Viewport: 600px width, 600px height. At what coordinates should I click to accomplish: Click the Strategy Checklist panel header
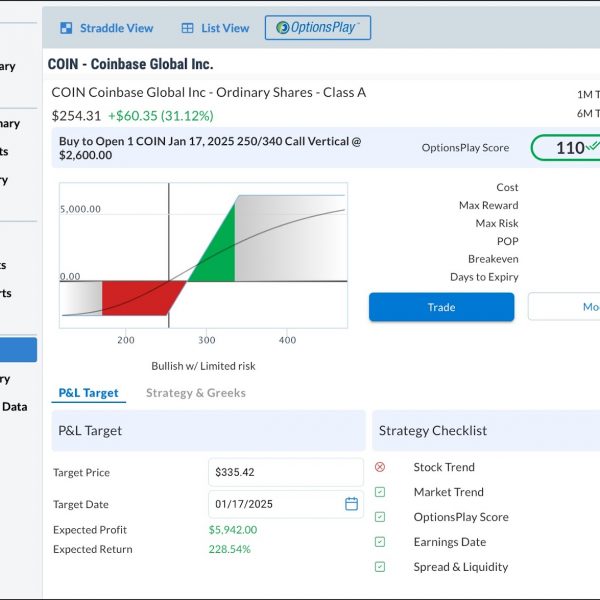[486, 430]
